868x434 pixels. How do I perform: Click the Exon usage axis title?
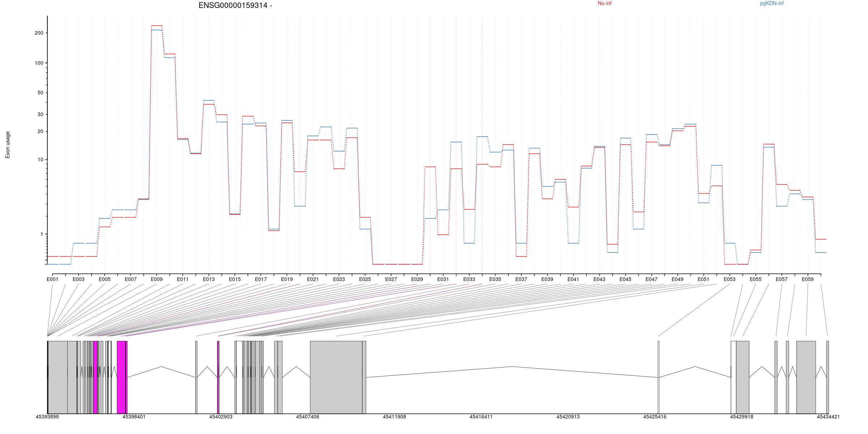click(x=8, y=145)
